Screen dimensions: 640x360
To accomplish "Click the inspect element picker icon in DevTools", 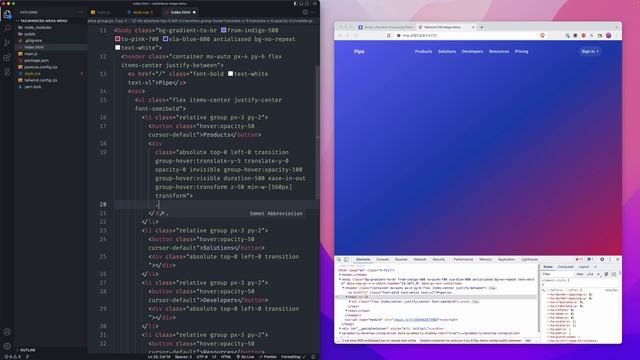I will 339,260.
